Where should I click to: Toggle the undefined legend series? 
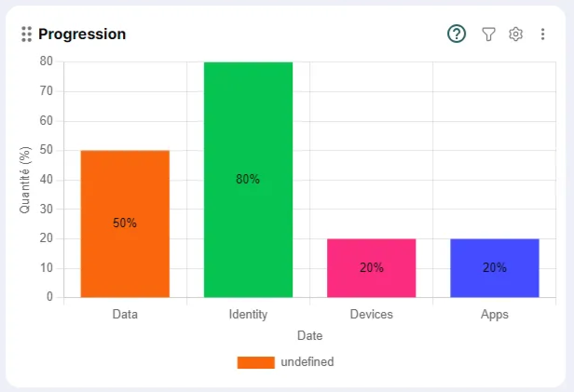coord(307,361)
